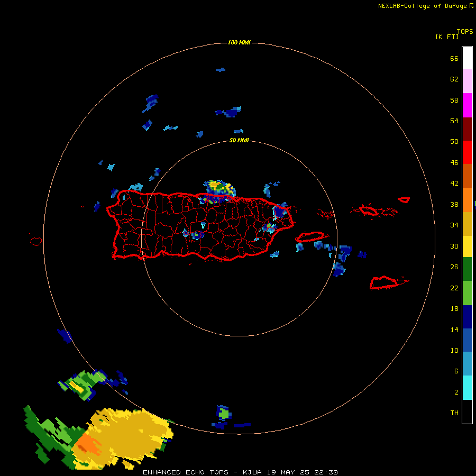The width and height of the screenshot is (476, 476).
Task: Click legend value 62
Action: [x=454, y=79]
